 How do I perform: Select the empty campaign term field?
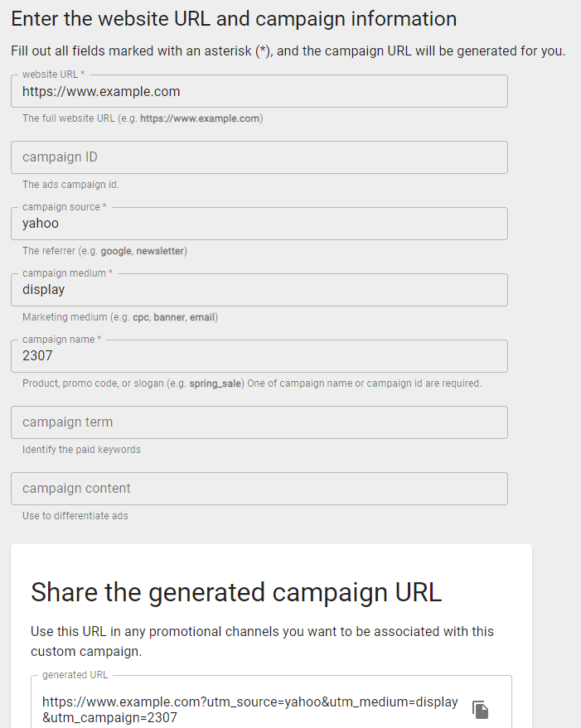pos(259,422)
